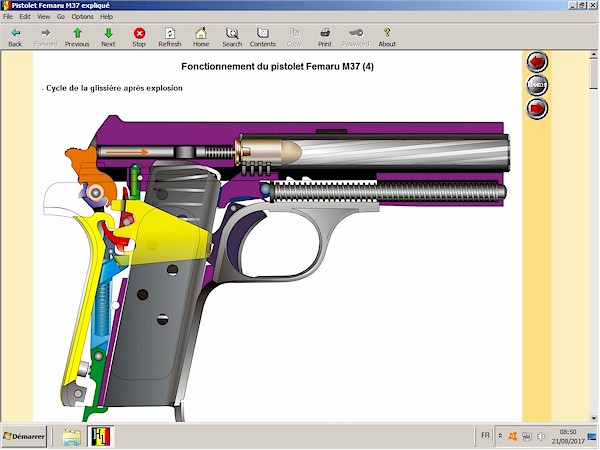Click the scrollbar down arrow
This screenshot has width=600, height=450.
pos(593,418)
